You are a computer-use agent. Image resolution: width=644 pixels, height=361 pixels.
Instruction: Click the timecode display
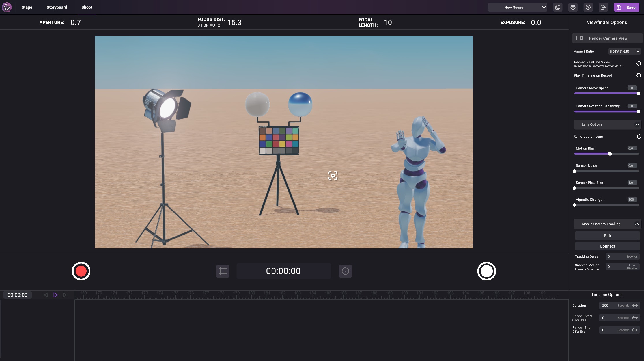pyautogui.click(x=283, y=271)
